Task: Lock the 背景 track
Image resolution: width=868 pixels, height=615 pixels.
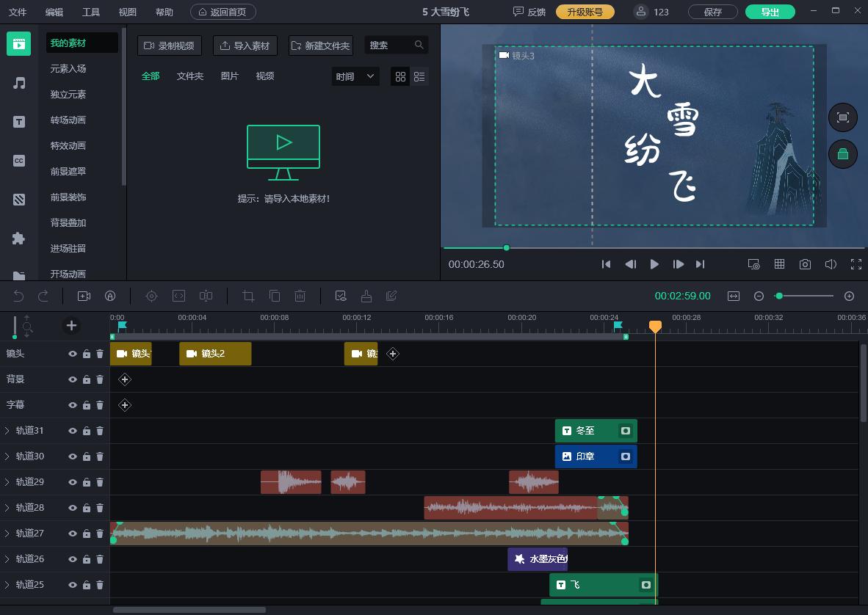Action: pyautogui.click(x=87, y=379)
